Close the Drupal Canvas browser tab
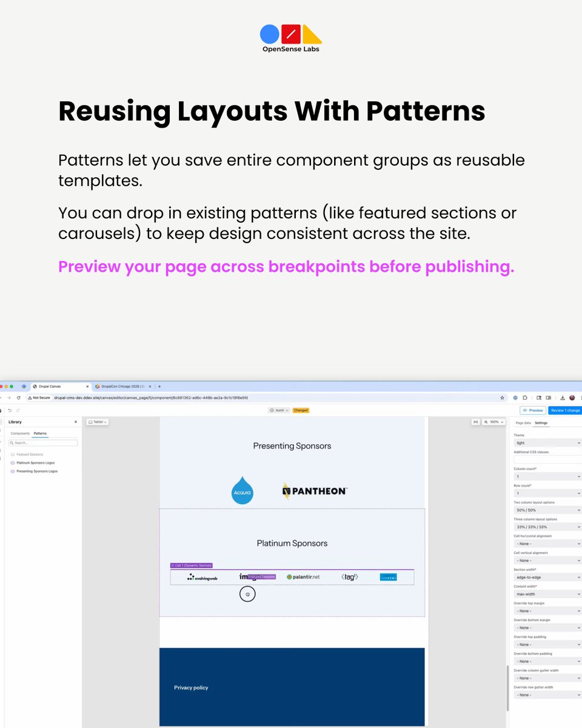The image size is (582, 728). pyautogui.click(x=88, y=386)
